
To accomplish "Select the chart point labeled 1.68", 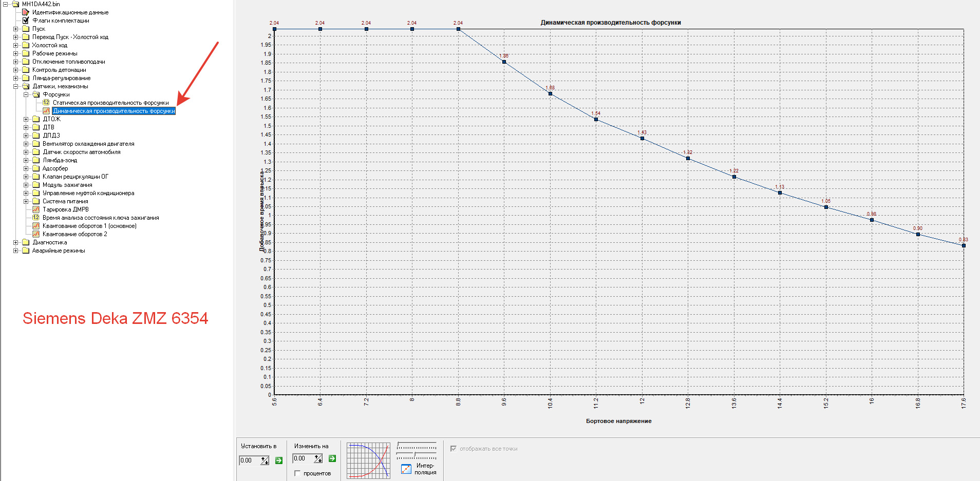I will (550, 93).
